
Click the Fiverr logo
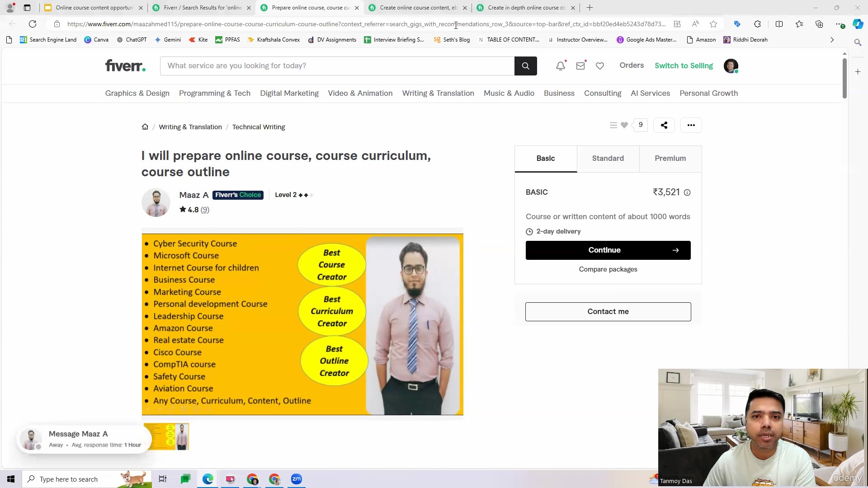[x=125, y=66]
